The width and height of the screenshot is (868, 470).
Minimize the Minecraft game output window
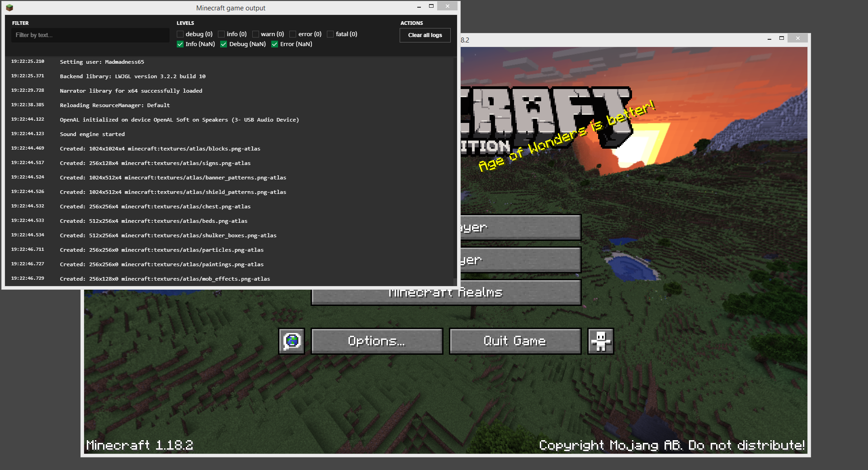[419, 6]
